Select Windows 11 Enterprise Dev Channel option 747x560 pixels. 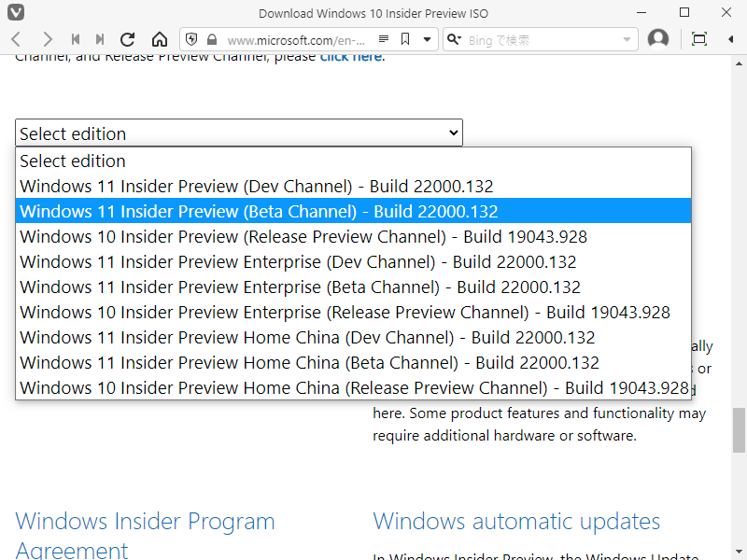353,262
